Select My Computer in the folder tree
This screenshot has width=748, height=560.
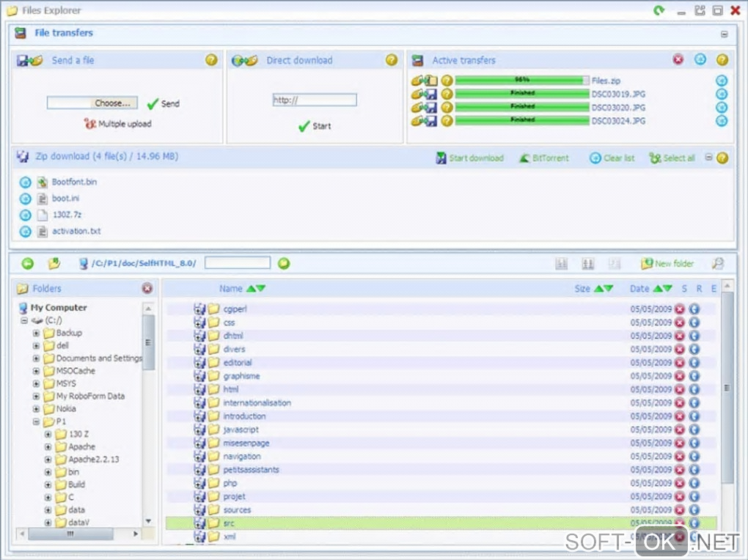(59, 308)
